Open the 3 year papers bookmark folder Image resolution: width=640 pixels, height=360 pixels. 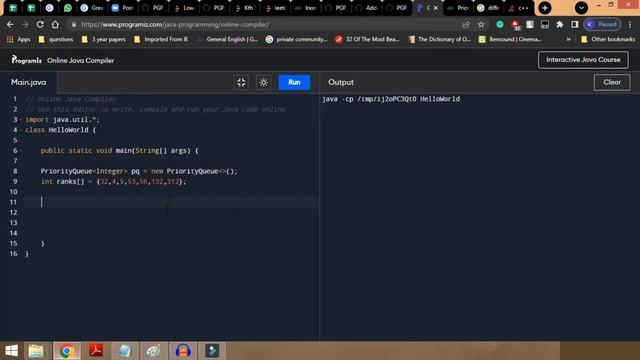[103, 39]
